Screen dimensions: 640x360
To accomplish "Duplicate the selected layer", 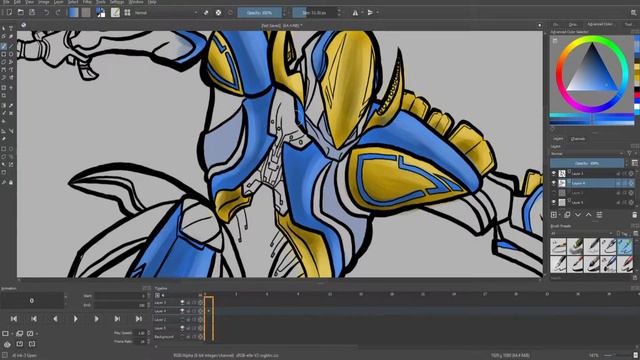I will click(567, 215).
